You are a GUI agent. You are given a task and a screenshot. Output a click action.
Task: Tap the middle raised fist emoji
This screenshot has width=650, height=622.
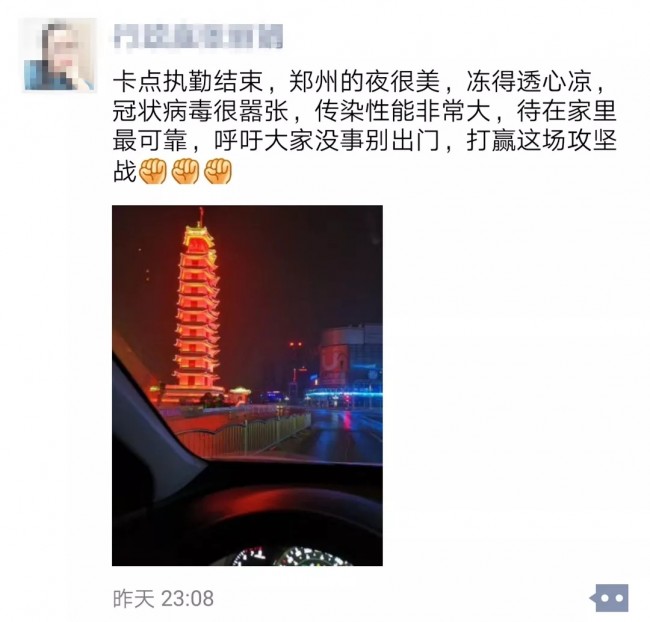(186, 171)
